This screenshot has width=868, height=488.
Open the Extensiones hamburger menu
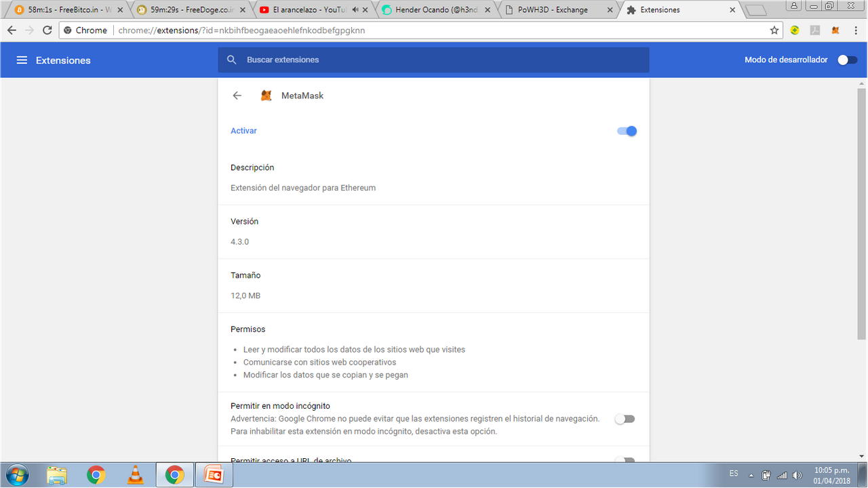22,60
